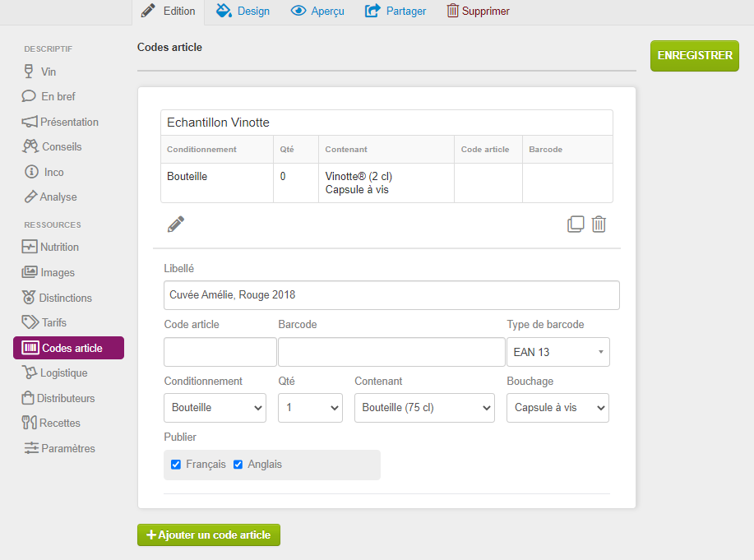Open the Type de barcode EAN 13 dropdown
This screenshot has width=754, height=560.
click(557, 352)
